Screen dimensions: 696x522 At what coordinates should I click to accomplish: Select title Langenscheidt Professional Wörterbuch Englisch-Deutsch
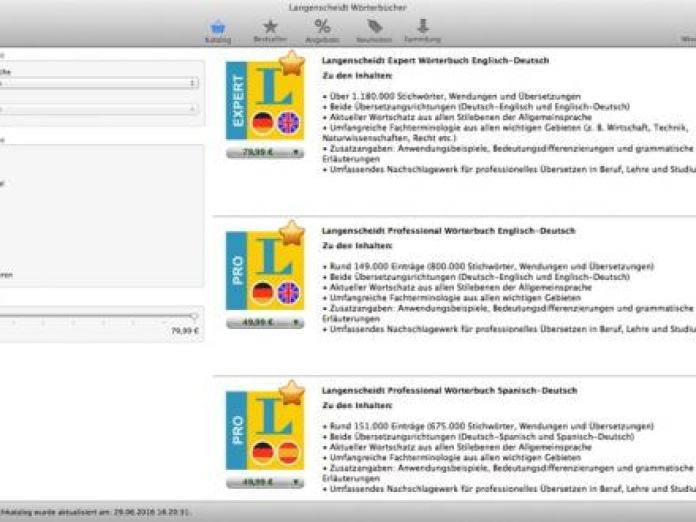[448, 231]
